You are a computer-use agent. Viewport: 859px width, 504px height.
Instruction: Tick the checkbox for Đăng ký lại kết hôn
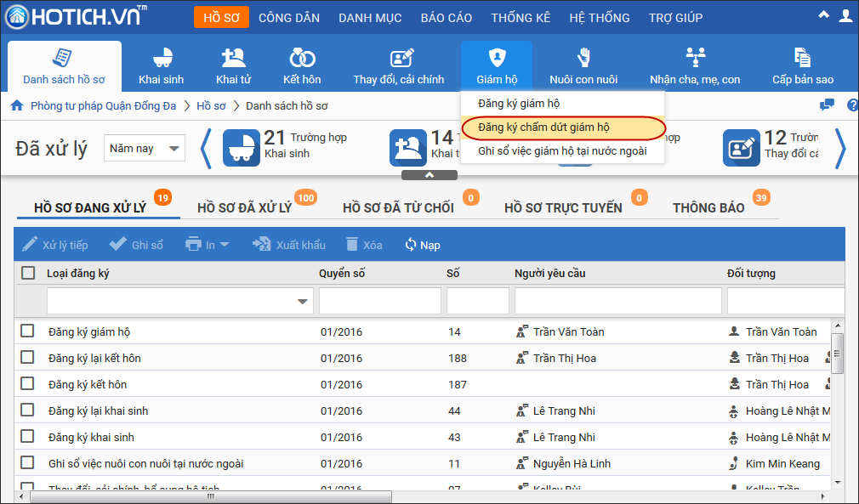tap(28, 358)
